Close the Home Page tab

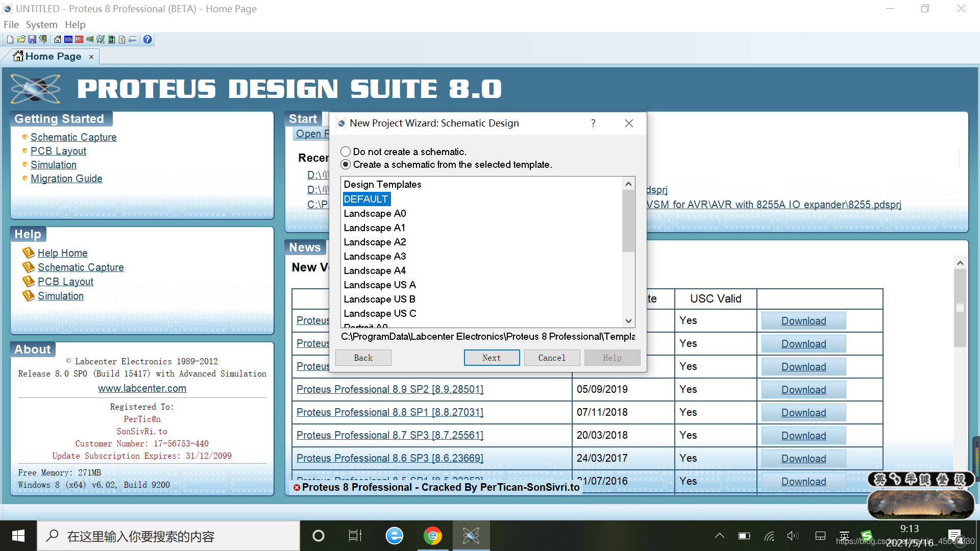pyautogui.click(x=91, y=57)
